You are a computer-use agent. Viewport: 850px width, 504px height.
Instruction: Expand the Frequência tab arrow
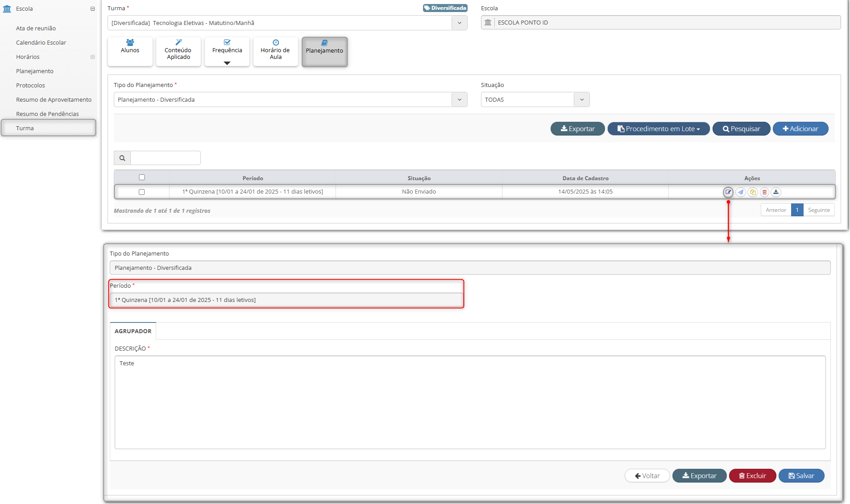point(227,63)
